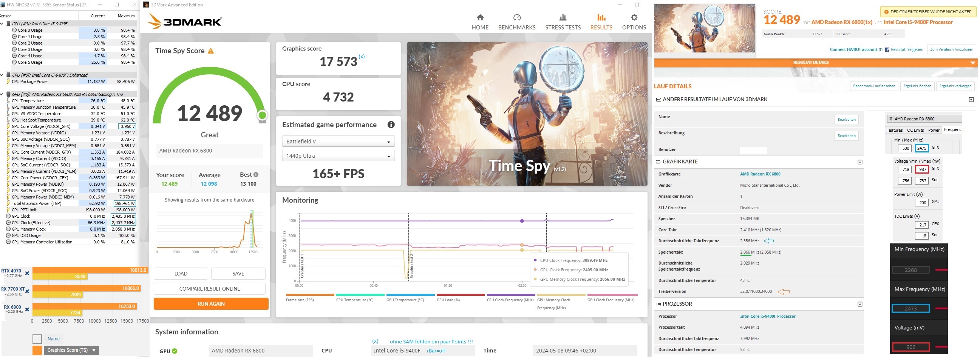This screenshot has width=980, height=357.
Task: Toggle GPU Memory Clock Frequency in Monitoring legend
Action: pos(561,301)
